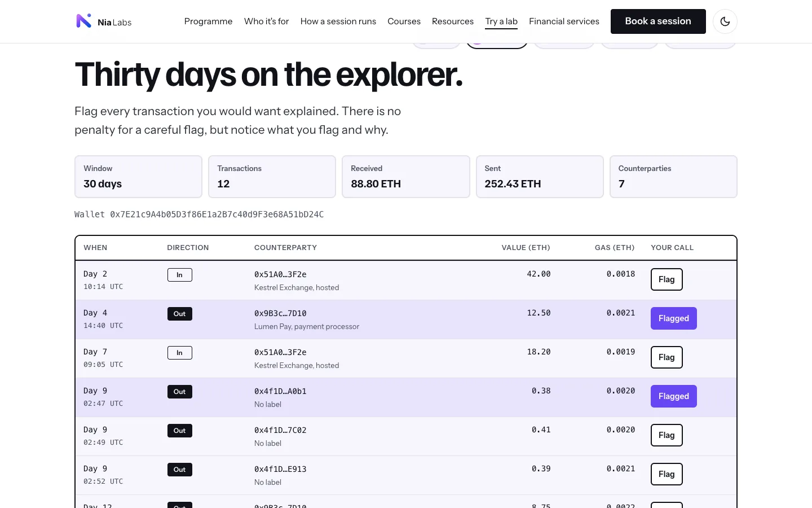Screen dimensions: 812x508
Task: Click the VALUE (ETH) column header
Action: [x=526, y=248]
